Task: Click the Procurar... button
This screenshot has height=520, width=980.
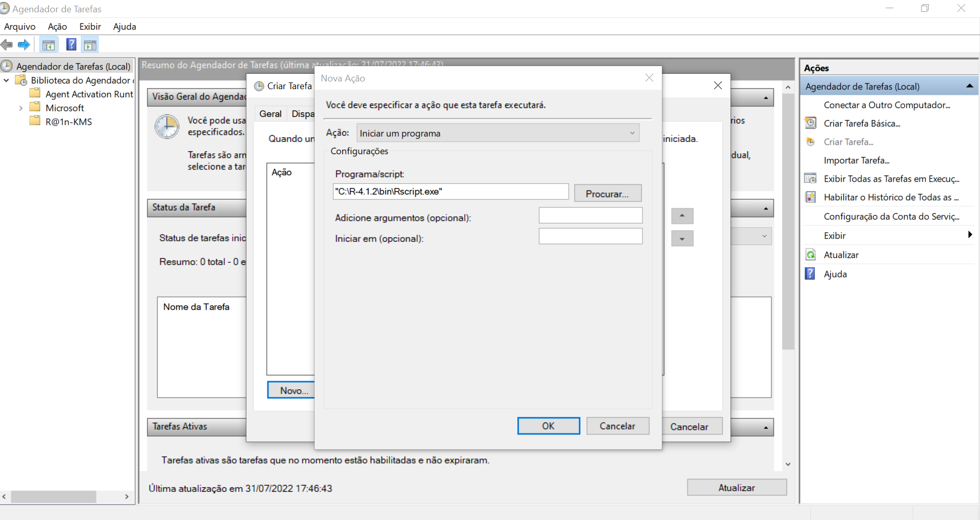Action: [x=608, y=193]
